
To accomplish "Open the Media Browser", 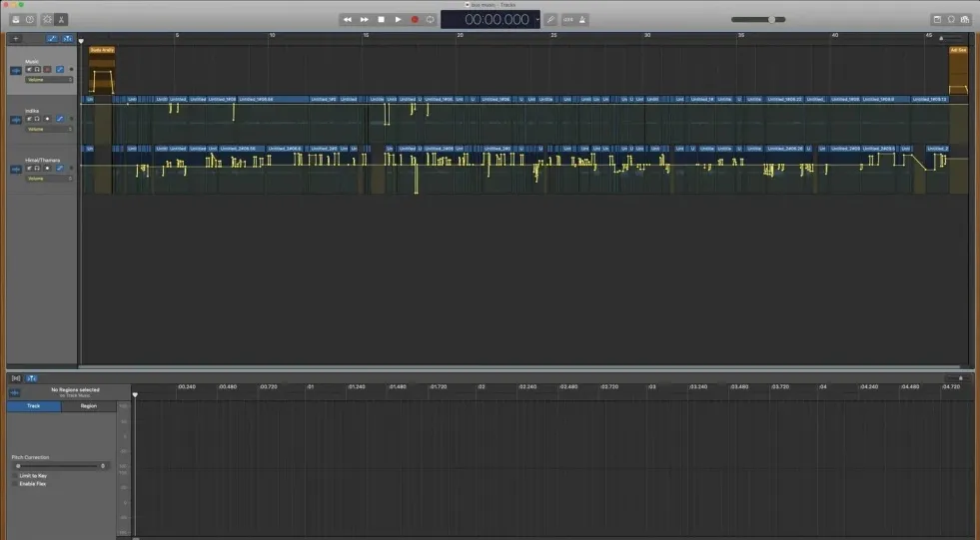I will click(965, 19).
